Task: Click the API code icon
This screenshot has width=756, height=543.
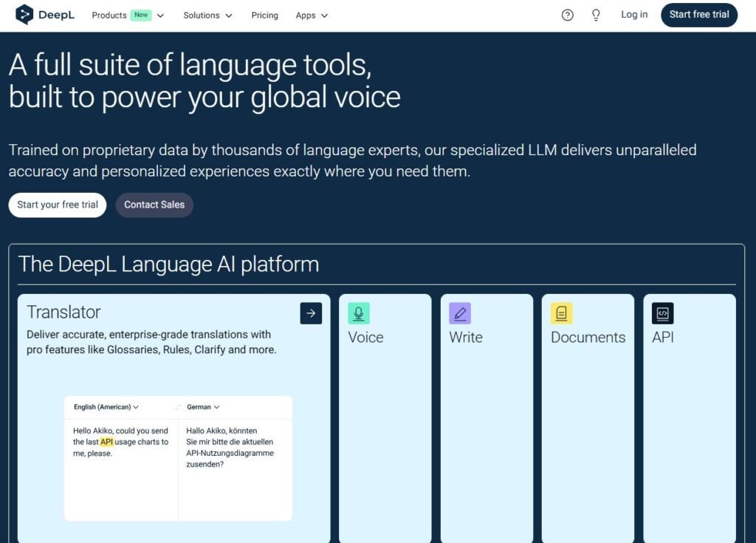Action: [x=662, y=313]
